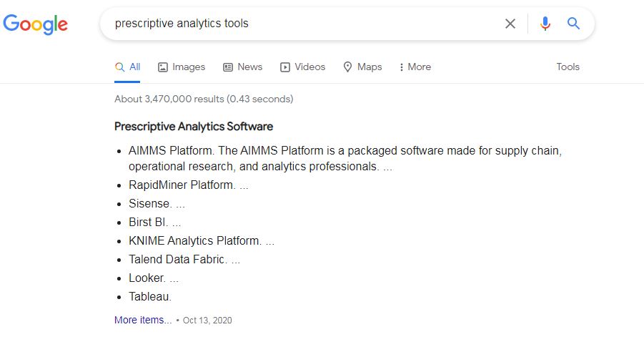
Task: Click the Talend Data Fabric entry
Action: pos(178,259)
